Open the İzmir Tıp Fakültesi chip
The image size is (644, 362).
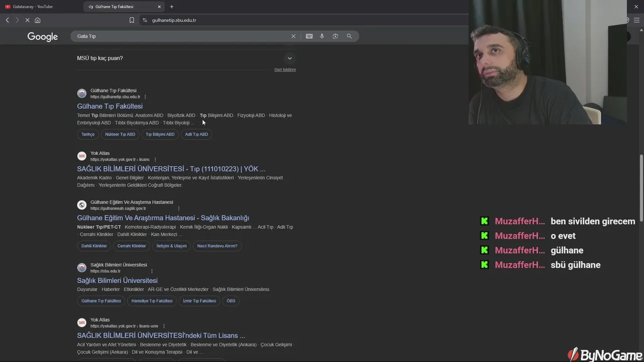pyautogui.click(x=200, y=301)
